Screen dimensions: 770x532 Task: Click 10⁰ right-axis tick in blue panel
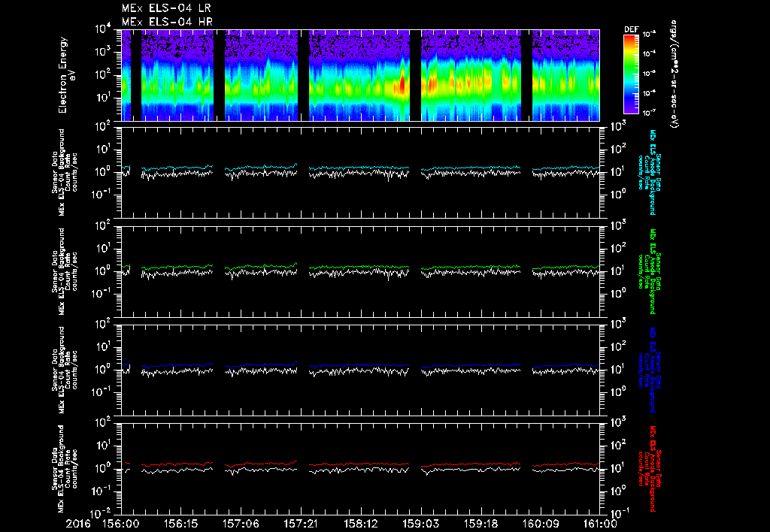(x=617, y=392)
